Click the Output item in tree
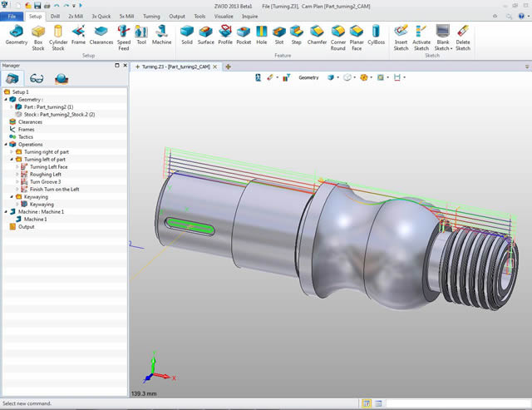Screen dimensions: 532x410 [x=27, y=226]
